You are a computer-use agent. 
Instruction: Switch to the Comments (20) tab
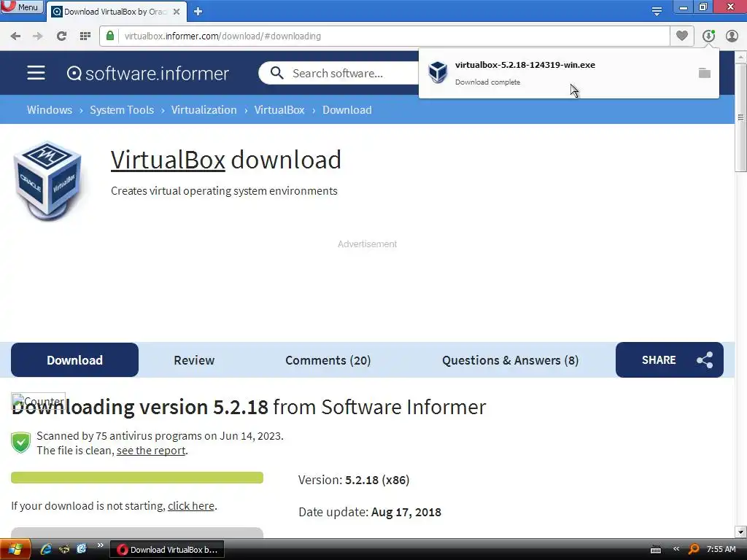(x=328, y=360)
